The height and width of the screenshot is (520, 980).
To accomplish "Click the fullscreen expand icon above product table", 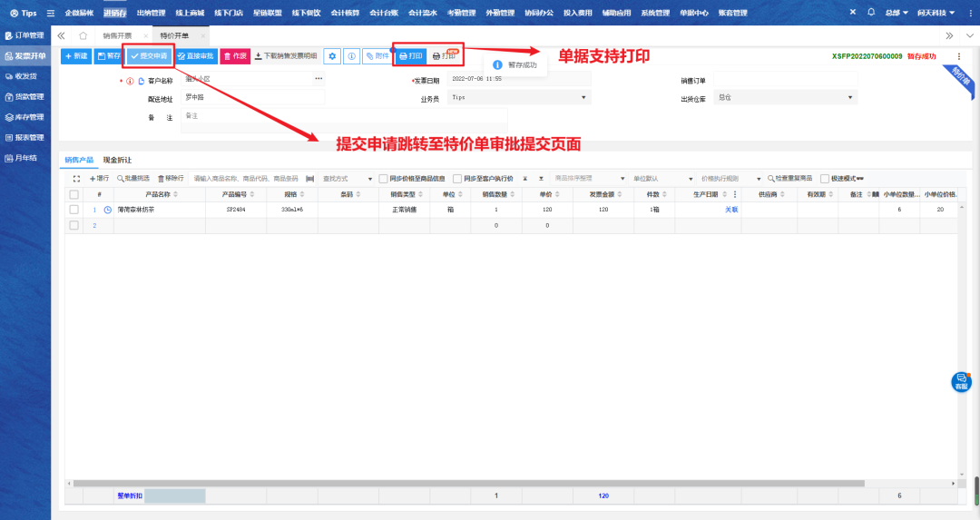I will 76,179.
